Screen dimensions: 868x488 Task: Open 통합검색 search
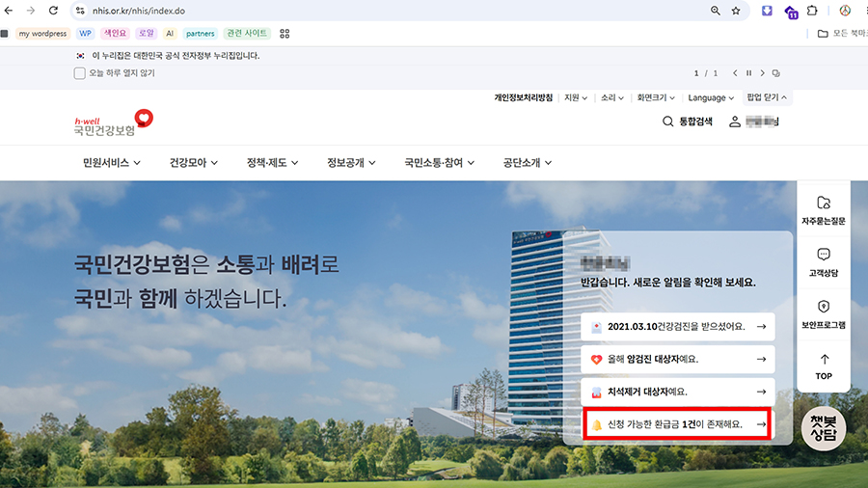click(x=688, y=122)
